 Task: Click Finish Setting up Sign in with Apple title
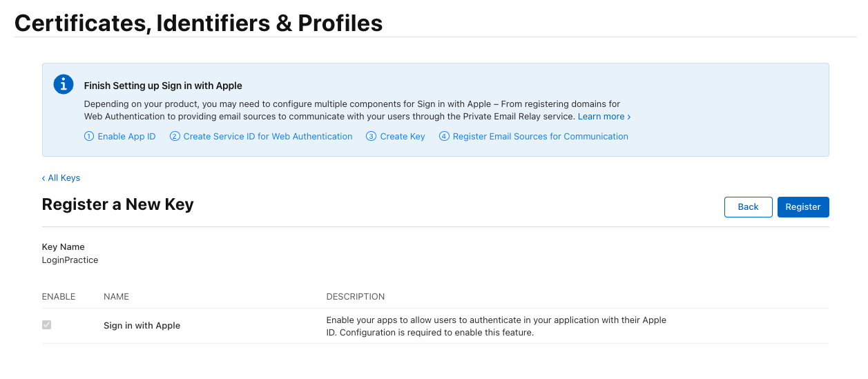coord(163,86)
